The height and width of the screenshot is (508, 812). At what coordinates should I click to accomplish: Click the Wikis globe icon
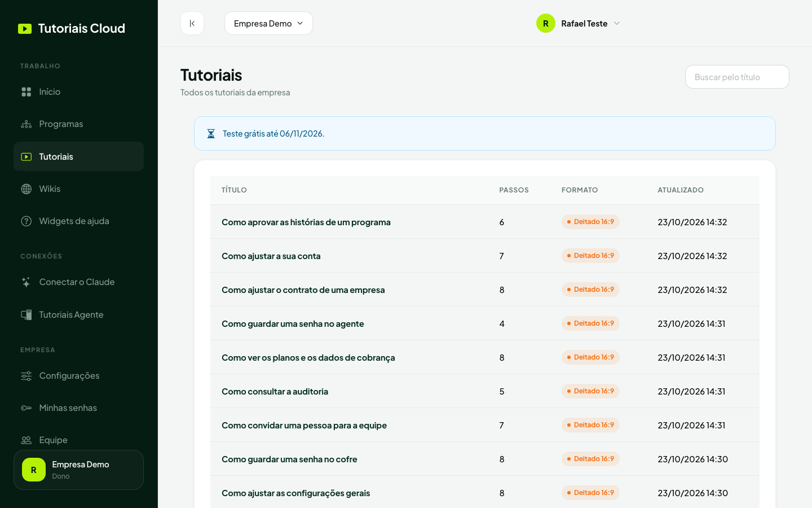click(27, 189)
